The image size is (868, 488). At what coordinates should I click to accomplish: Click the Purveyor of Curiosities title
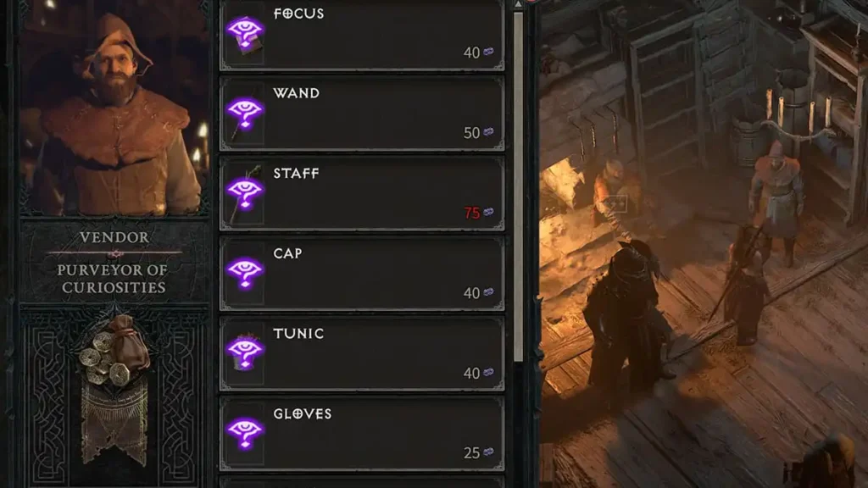pyautogui.click(x=114, y=279)
